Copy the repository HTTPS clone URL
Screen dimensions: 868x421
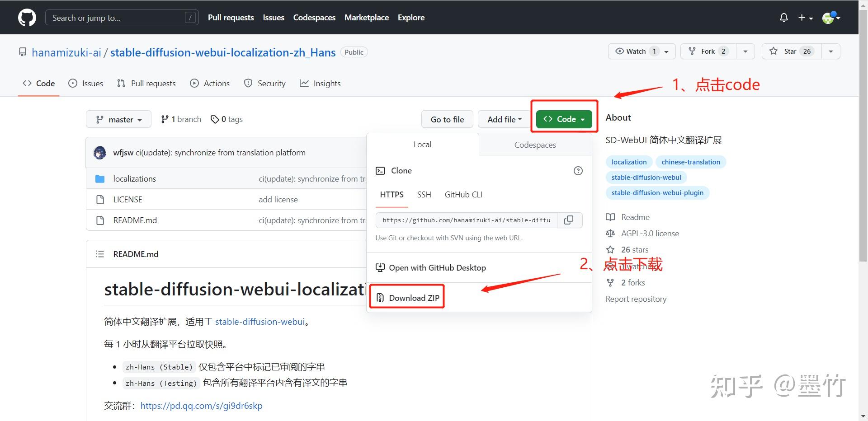pyautogui.click(x=569, y=220)
